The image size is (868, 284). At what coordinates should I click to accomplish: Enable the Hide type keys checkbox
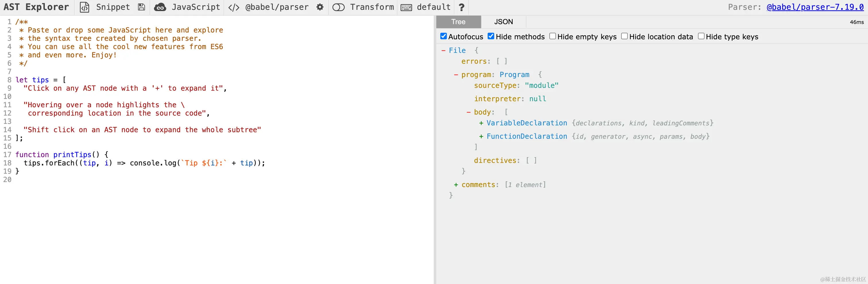[x=701, y=36]
